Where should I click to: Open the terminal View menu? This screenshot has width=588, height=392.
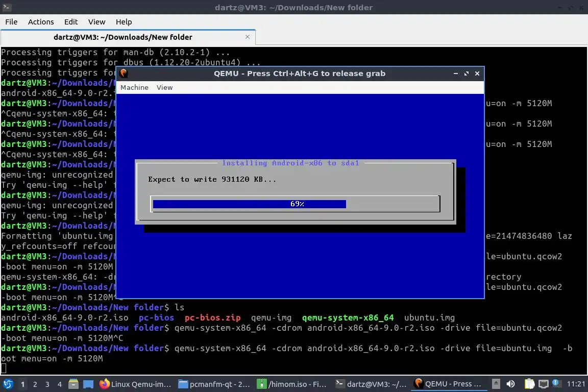pyautogui.click(x=97, y=22)
